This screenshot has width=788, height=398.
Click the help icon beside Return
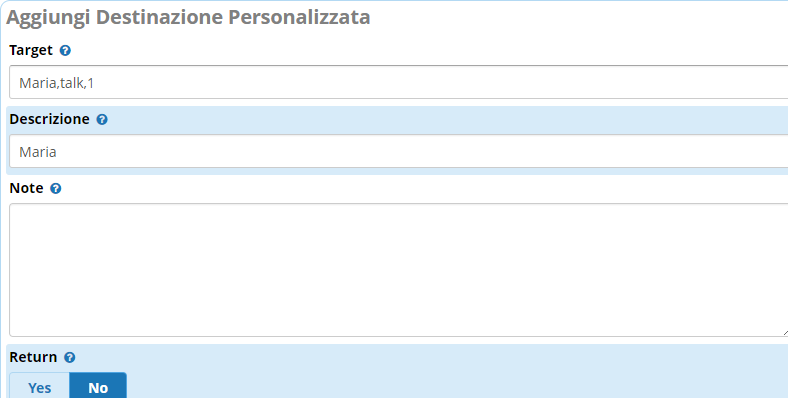pyautogui.click(x=70, y=357)
